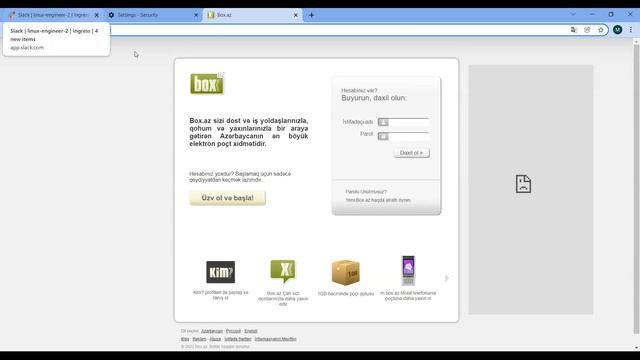Focus the İstifadəçi adı username field
This screenshot has height=360, width=640.
(x=403, y=122)
